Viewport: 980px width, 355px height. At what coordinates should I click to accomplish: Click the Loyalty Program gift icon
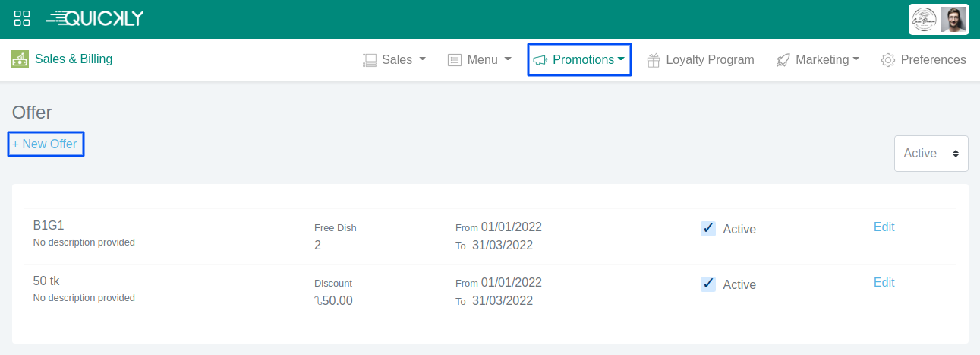[653, 60]
